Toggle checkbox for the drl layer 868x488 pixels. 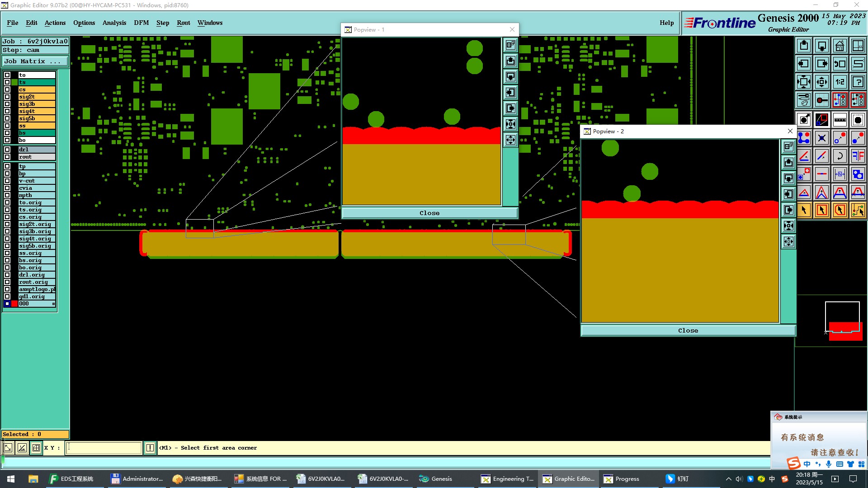pyautogui.click(x=7, y=150)
